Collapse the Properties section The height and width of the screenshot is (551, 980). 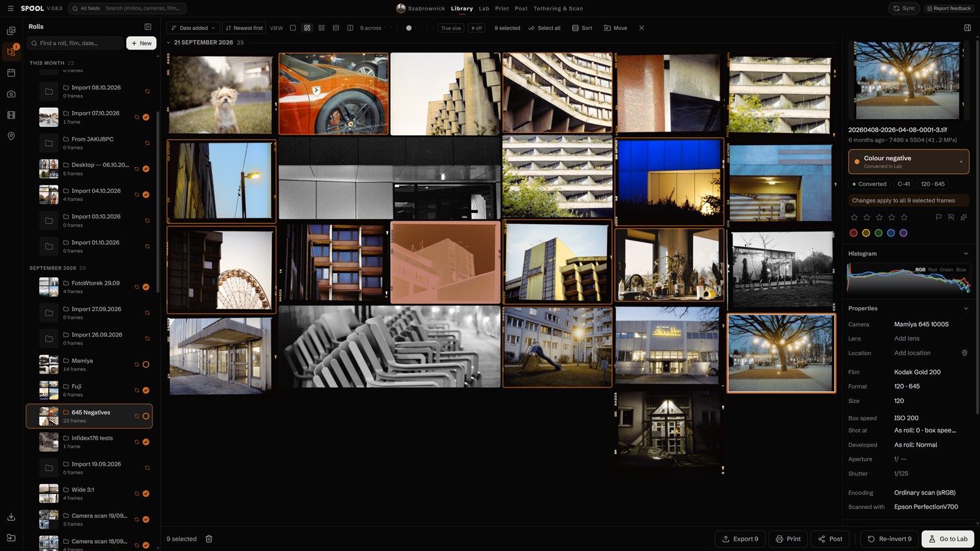tap(966, 309)
